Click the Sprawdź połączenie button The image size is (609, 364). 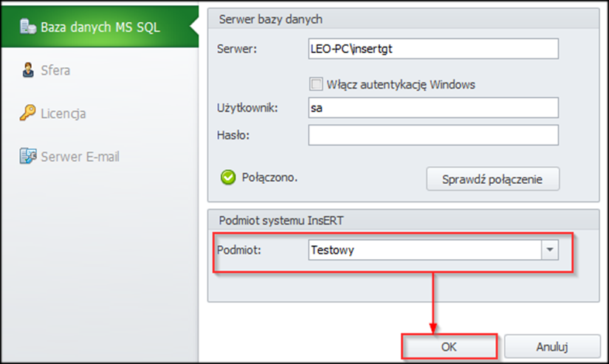(x=492, y=179)
